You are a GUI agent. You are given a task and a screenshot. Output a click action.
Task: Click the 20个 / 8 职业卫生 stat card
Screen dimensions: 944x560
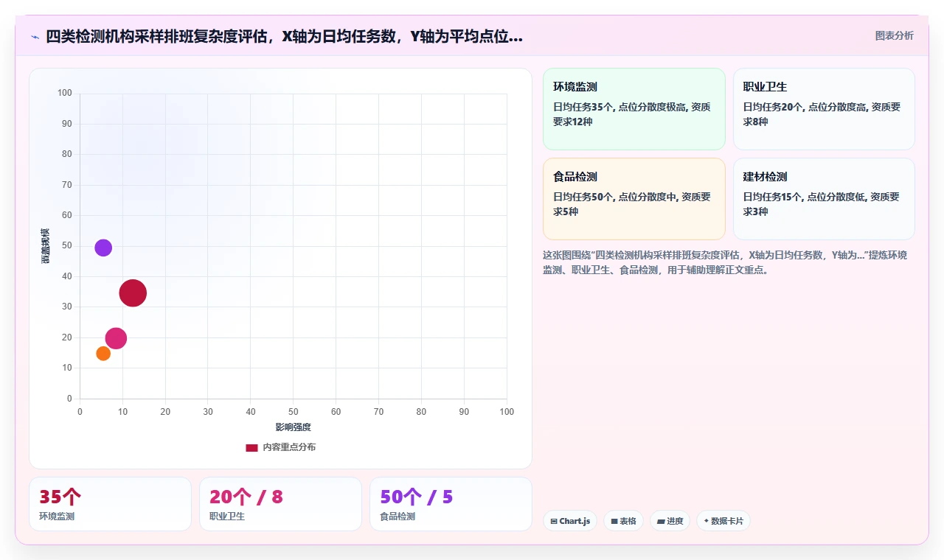[x=280, y=504]
